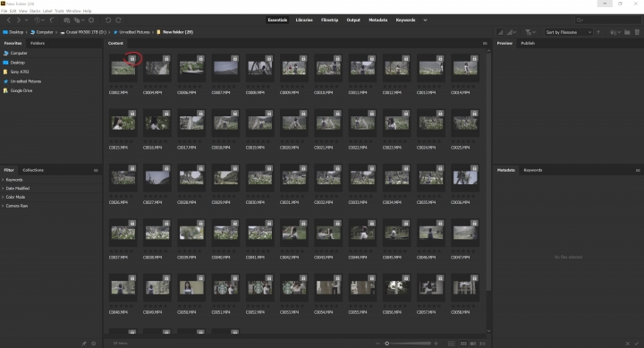This screenshot has width=644, height=348.
Task: Toggle ascending sort order arrow
Action: pyautogui.click(x=598, y=32)
